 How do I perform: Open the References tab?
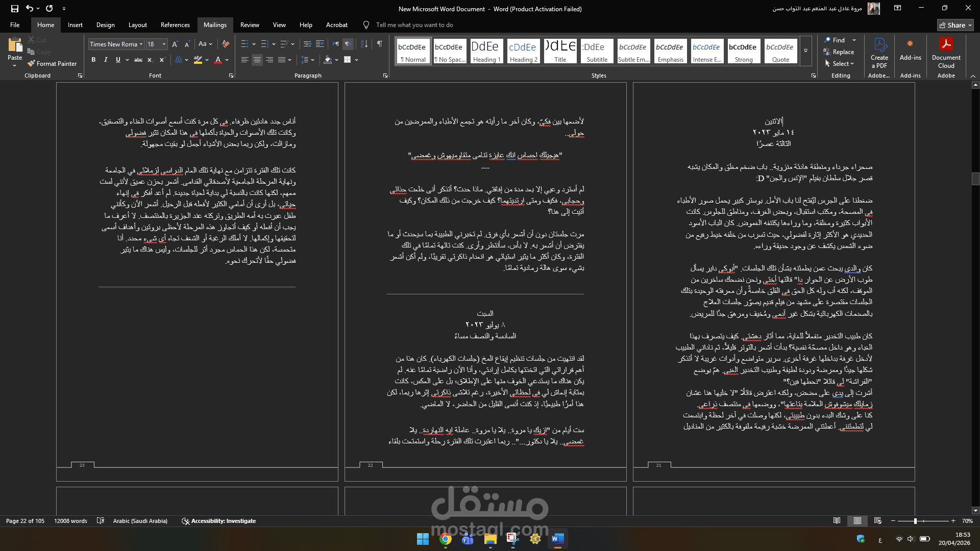175,25
